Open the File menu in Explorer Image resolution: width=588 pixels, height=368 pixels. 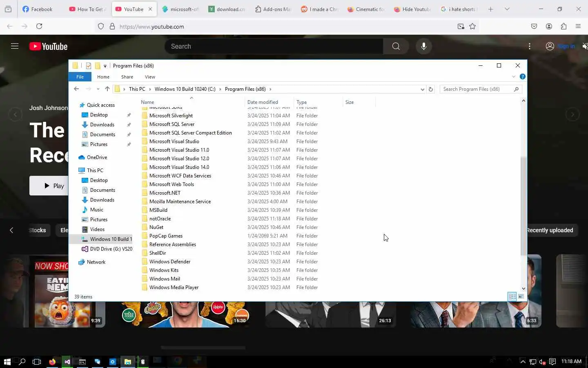tap(80, 77)
